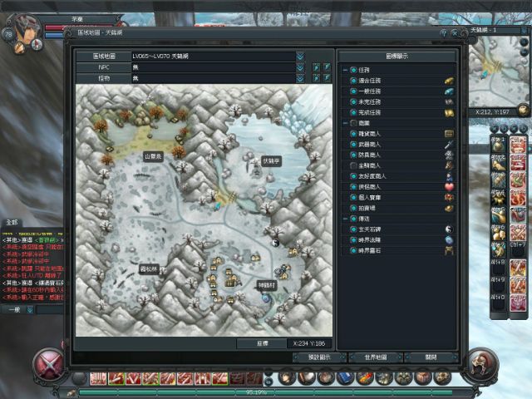Open the blue book icon in bottom menu
The height and width of the screenshot is (399, 532).
click(x=345, y=378)
